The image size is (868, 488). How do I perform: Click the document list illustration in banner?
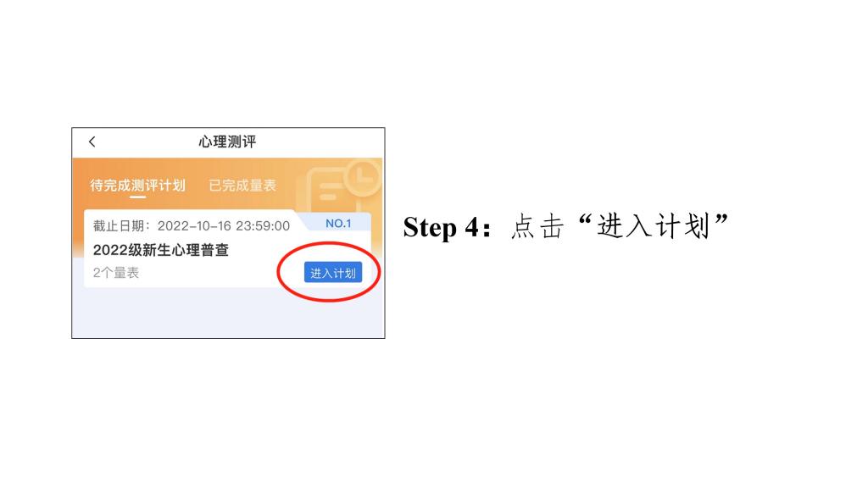point(326,190)
